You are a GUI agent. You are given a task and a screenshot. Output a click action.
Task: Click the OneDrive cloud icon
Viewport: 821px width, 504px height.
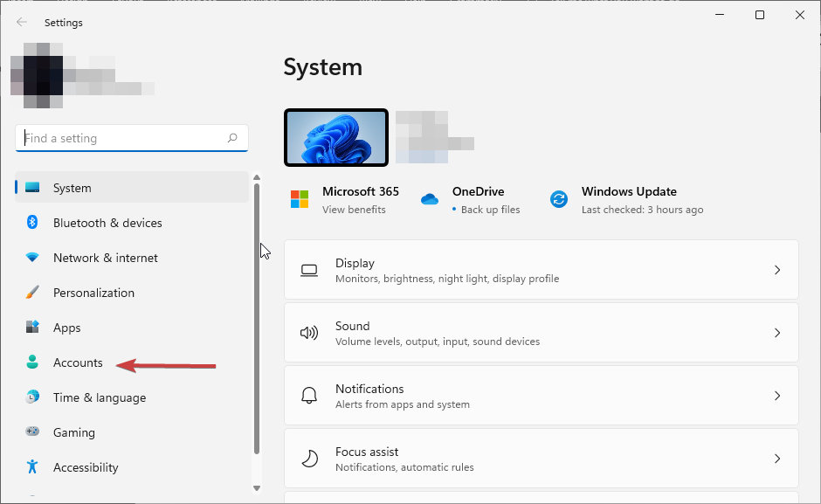coord(429,199)
